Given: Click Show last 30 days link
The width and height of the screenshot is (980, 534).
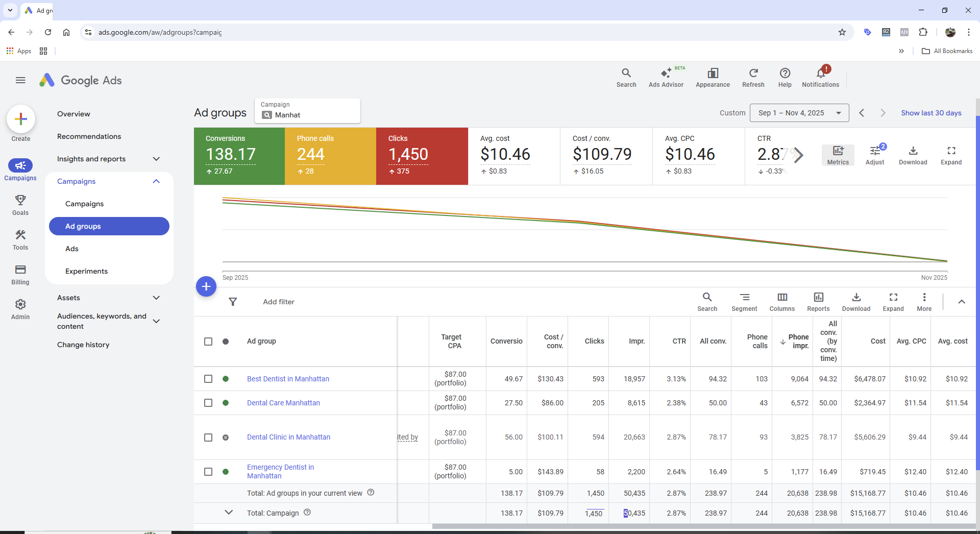Looking at the screenshot, I should click(931, 113).
